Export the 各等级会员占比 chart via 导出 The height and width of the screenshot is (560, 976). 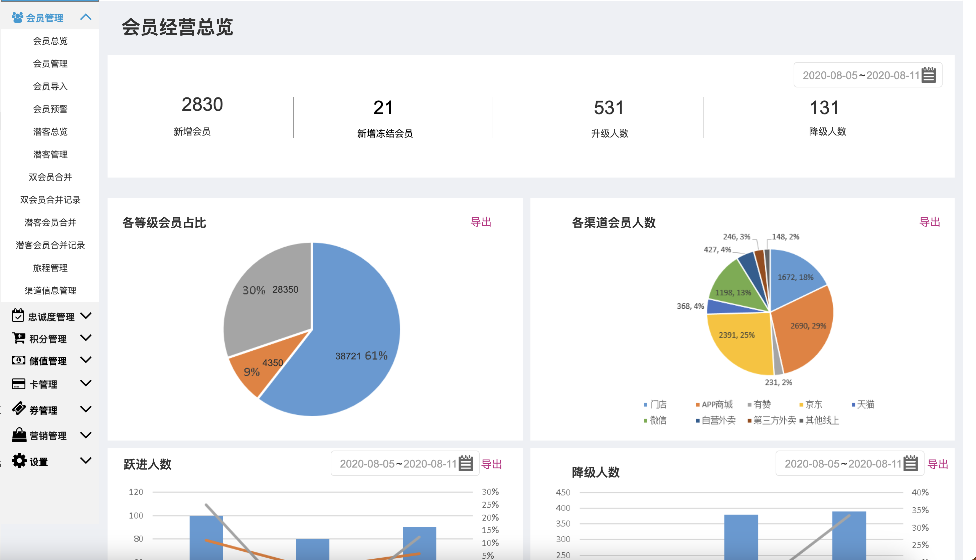pyautogui.click(x=481, y=222)
